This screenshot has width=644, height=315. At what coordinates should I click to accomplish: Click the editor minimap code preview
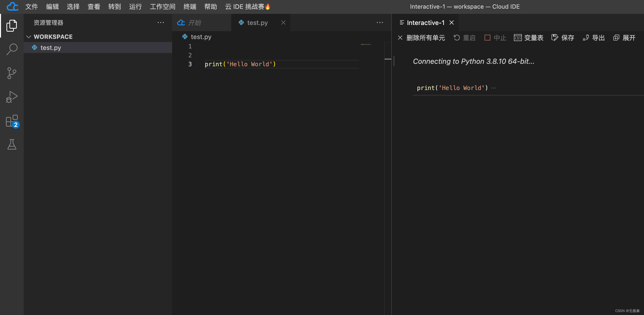pyautogui.click(x=366, y=44)
